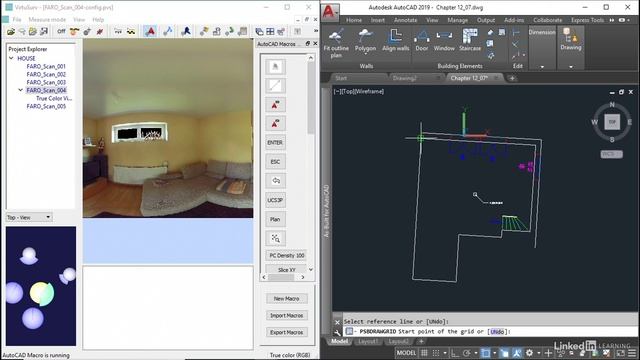
Task: Open the Annotate ribbon tab
Action: coord(405,20)
